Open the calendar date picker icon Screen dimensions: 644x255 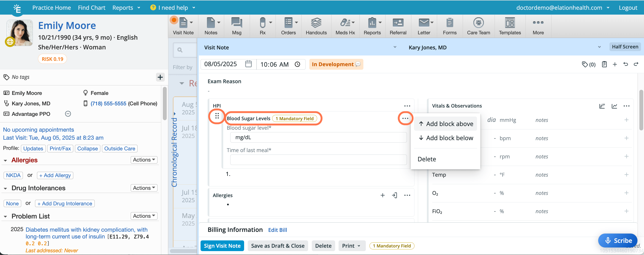pos(248,64)
